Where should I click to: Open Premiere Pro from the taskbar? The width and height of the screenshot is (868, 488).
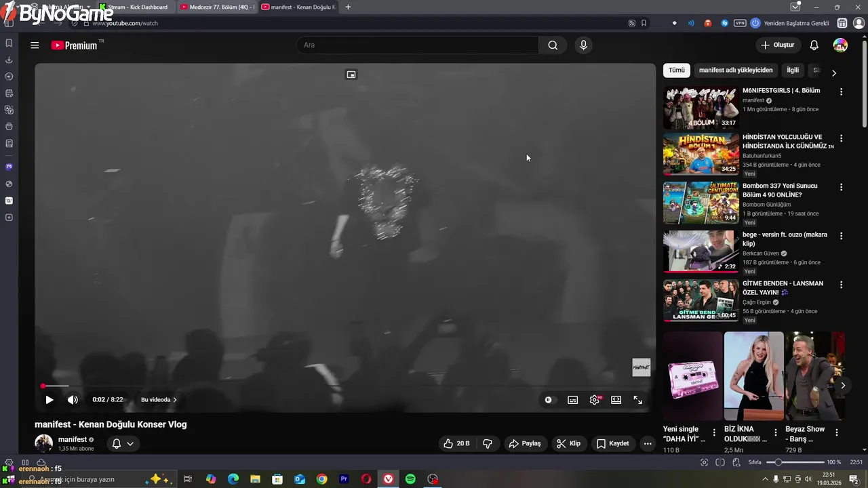tap(344, 479)
